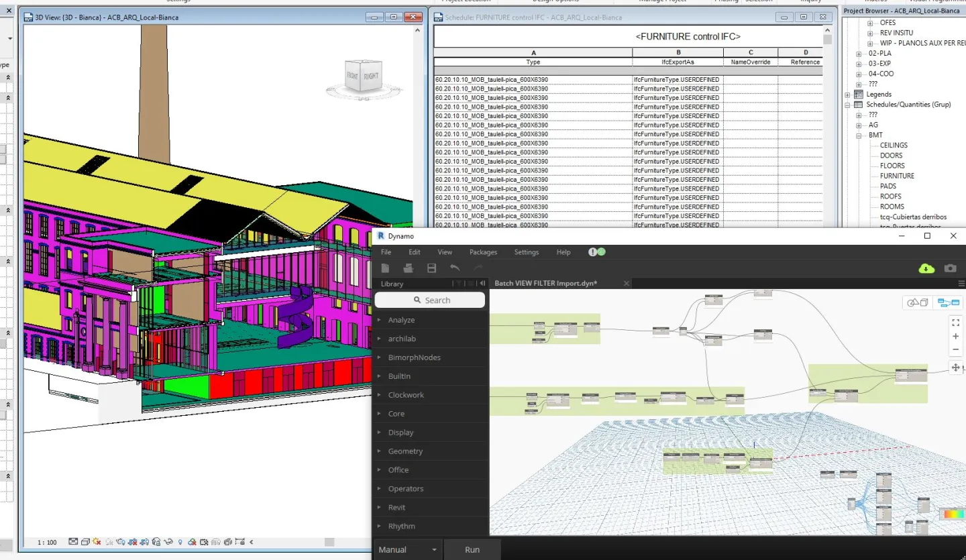This screenshot has height=560, width=966.
Task: Collapse the Dynamo Library panel
Action: (x=482, y=284)
